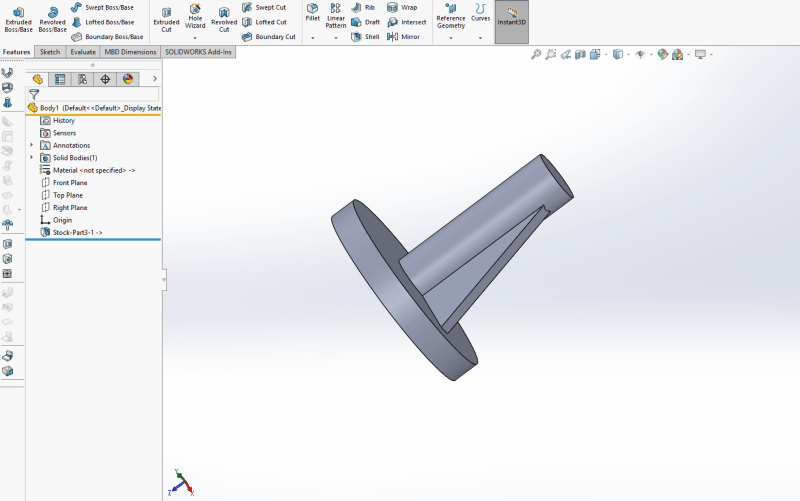Click Zoom to Fit in view toolbar

tap(536, 54)
